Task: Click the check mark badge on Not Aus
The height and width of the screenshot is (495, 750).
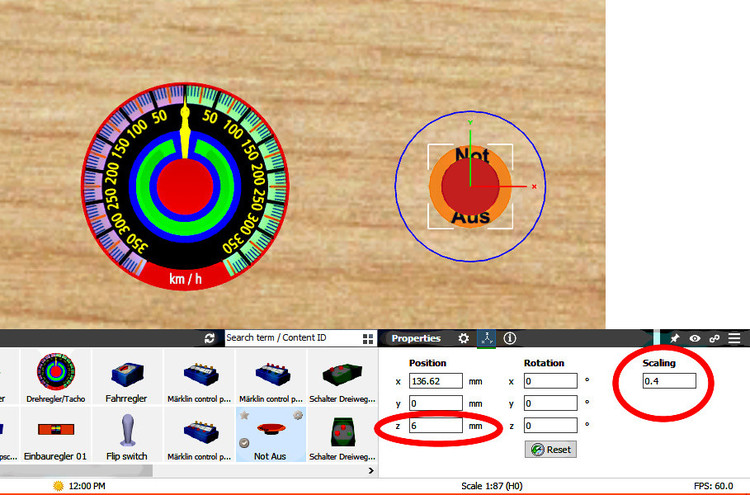Action: pyautogui.click(x=244, y=443)
